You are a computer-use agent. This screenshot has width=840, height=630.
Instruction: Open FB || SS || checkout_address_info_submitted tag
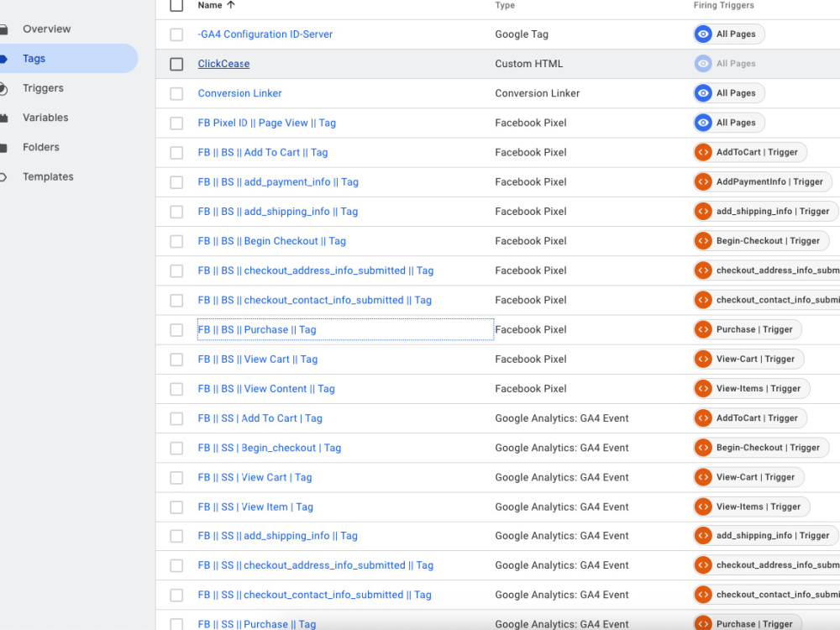tap(316, 565)
